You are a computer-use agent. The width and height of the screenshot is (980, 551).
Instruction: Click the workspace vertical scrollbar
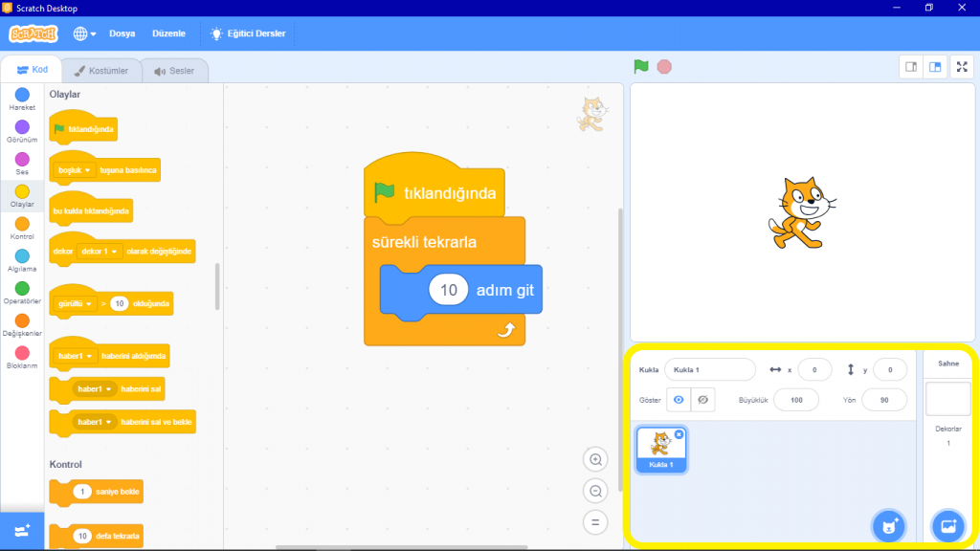620,350
